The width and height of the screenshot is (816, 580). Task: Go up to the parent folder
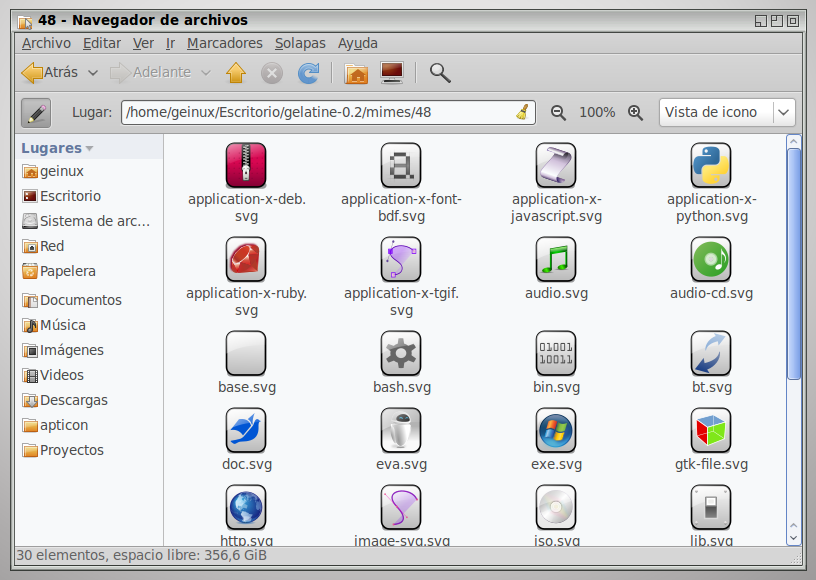236,73
